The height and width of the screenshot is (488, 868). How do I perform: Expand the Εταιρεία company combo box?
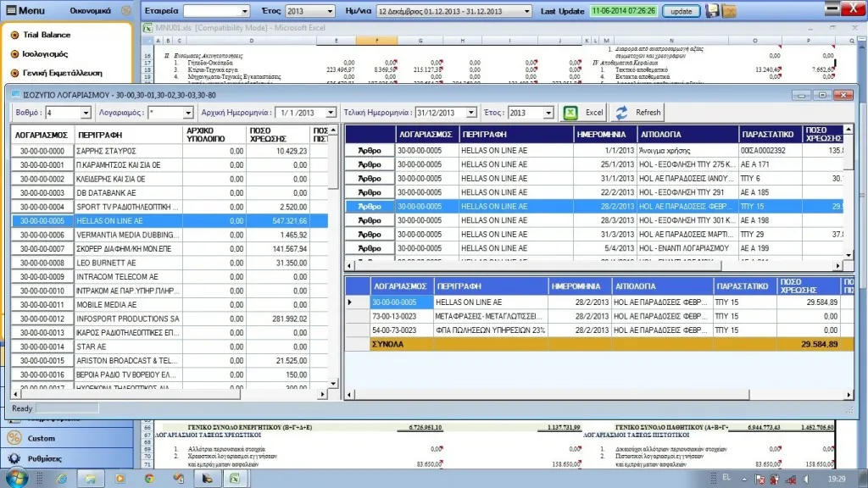pyautogui.click(x=244, y=11)
